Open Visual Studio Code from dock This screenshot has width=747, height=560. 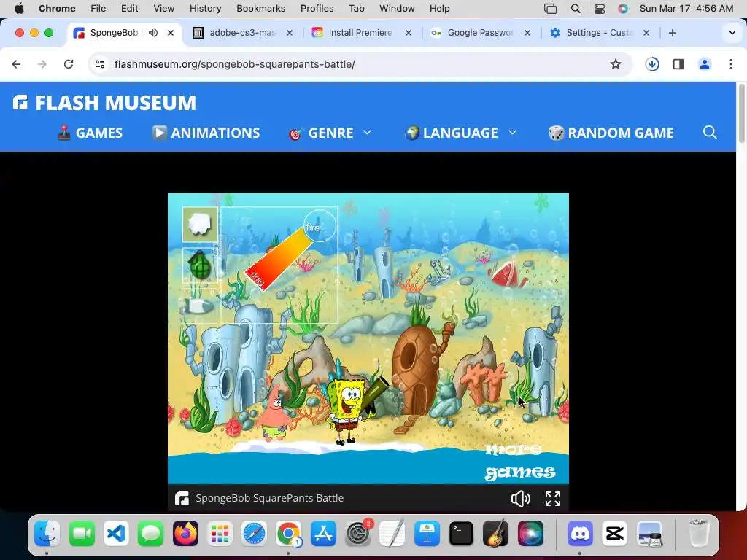(116, 533)
